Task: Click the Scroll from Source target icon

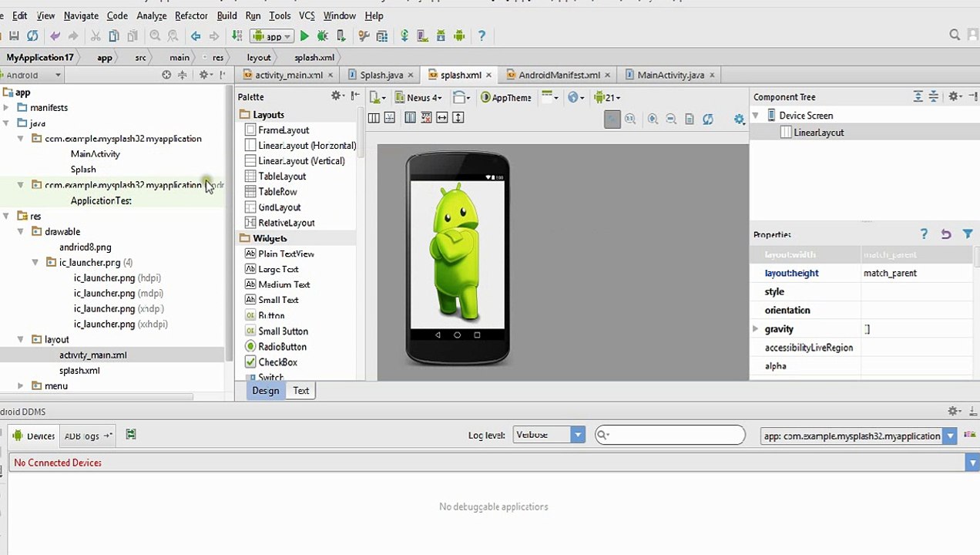Action: click(x=166, y=75)
